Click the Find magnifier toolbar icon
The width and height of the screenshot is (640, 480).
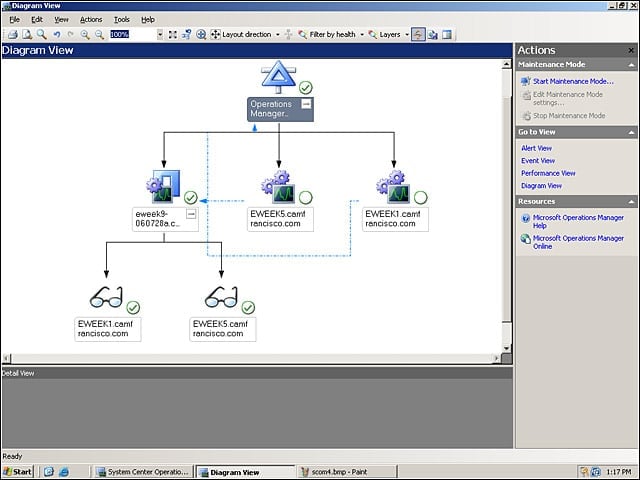(41, 35)
